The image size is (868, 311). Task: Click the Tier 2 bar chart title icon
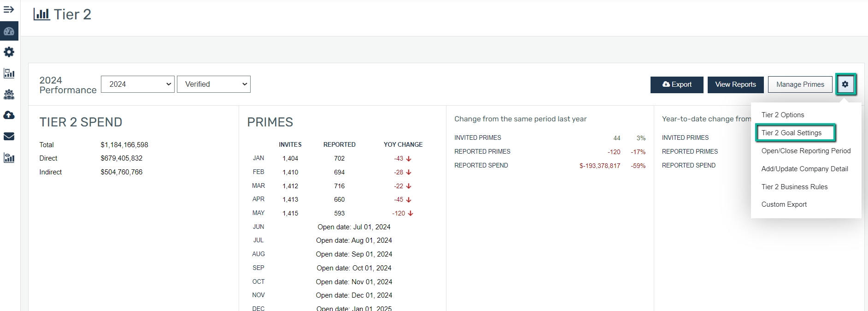(41, 14)
